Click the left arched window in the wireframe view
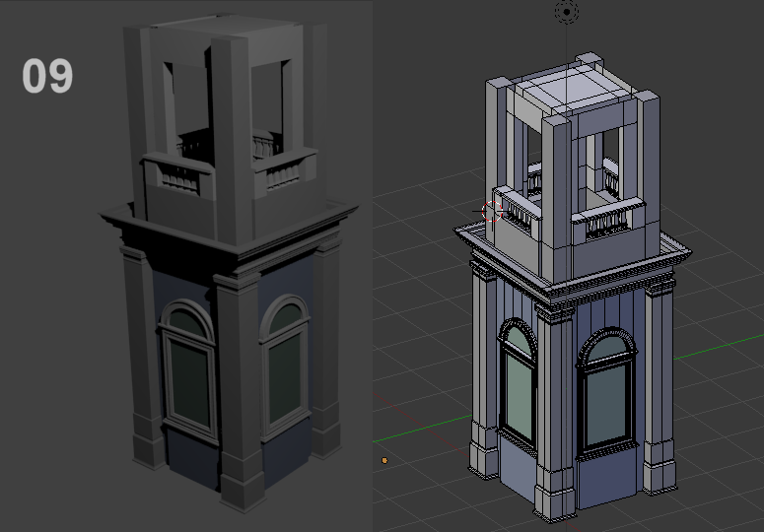The height and width of the screenshot is (532, 764). tap(519, 385)
